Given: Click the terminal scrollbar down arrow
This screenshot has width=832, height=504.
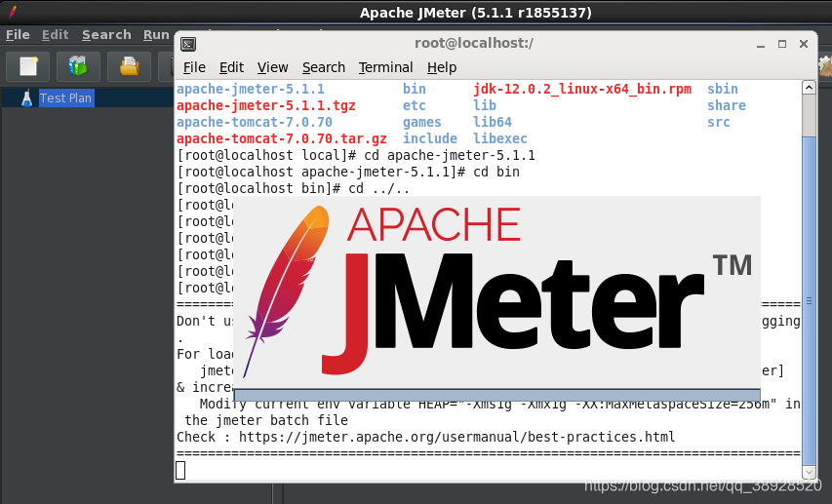Looking at the screenshot, I should coord(809,472).
